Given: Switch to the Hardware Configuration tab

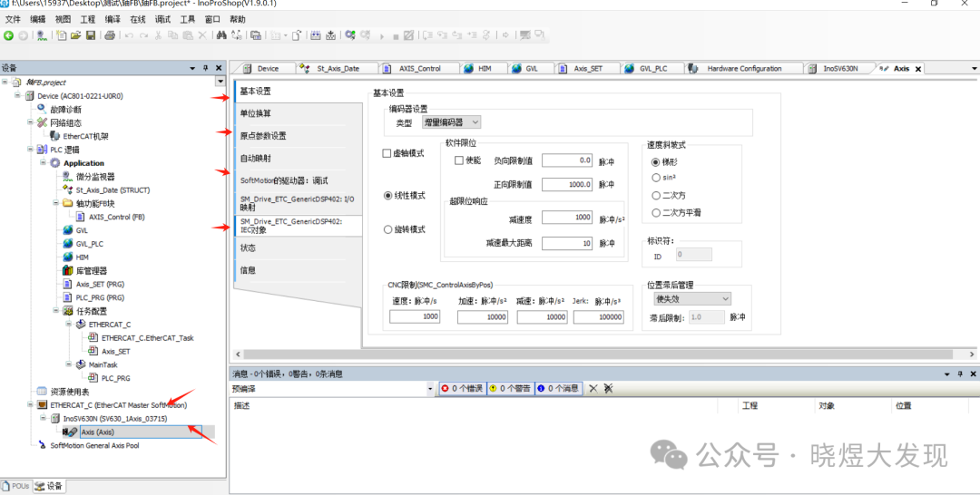Looking at the screenshot, I should 743,69.
